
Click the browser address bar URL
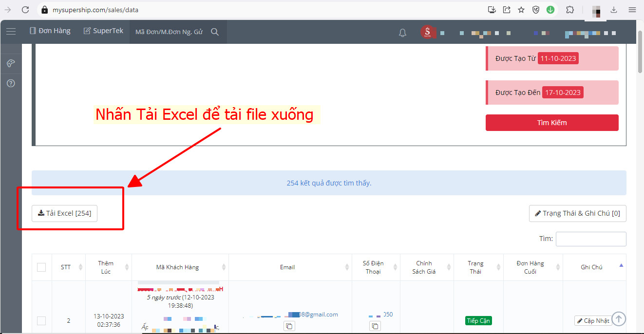(x=95, y=10)
